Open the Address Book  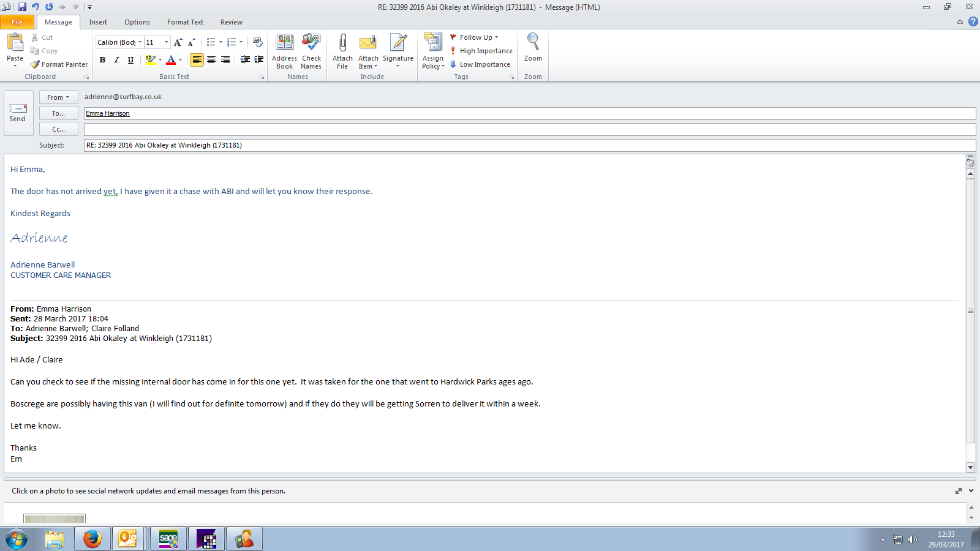click(x=284, y=51)
